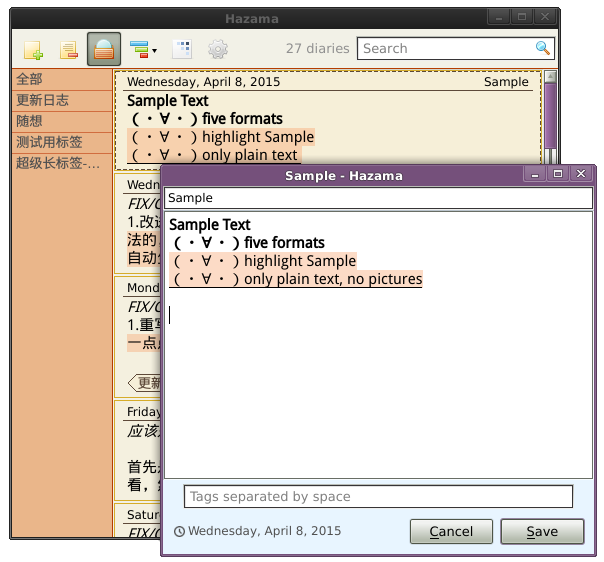
Task: Click the tags input field in editor
Action: [378, 496]
